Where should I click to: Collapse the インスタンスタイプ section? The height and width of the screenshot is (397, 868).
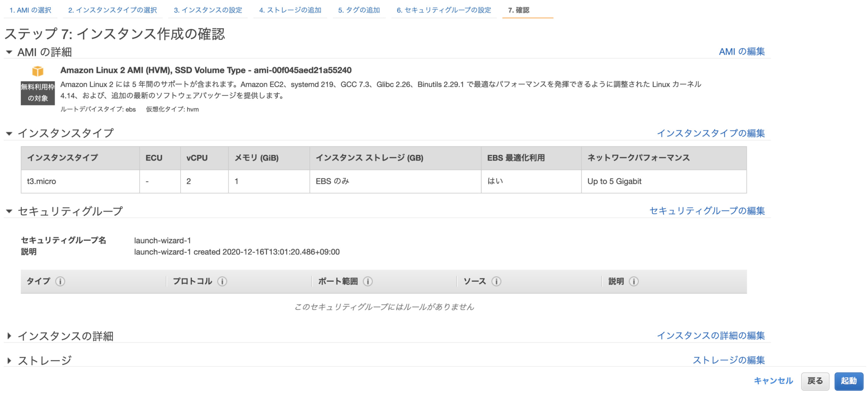9,133
